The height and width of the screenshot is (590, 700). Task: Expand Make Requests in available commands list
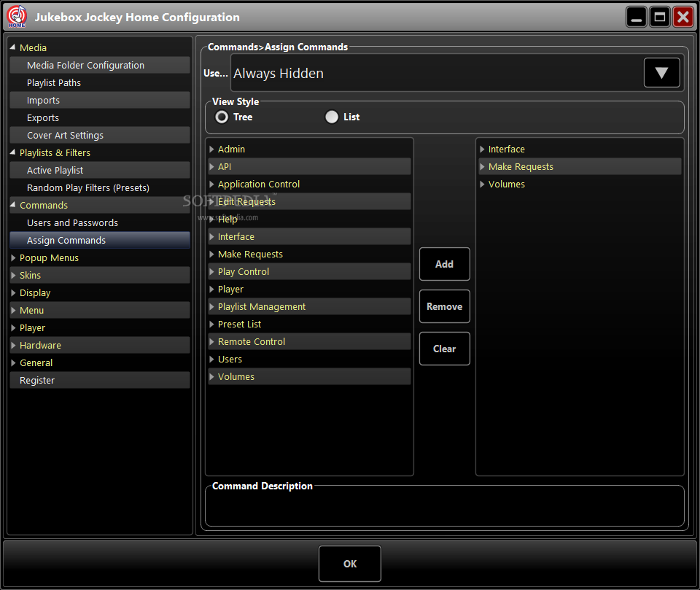211,254
